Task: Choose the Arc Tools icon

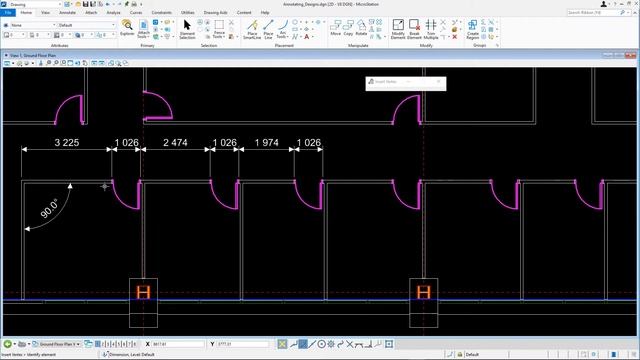Action: (x=282, y=29)
